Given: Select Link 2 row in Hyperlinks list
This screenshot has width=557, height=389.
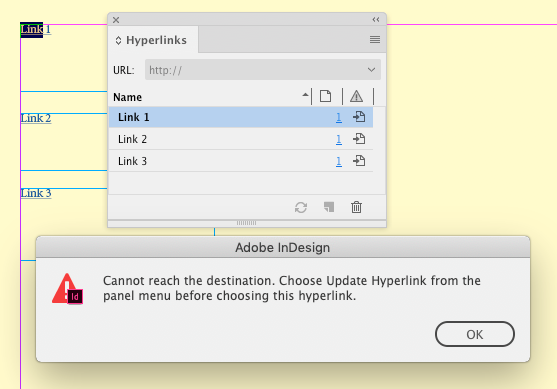Looking at the screenshot, I should [x=241, y=139].
